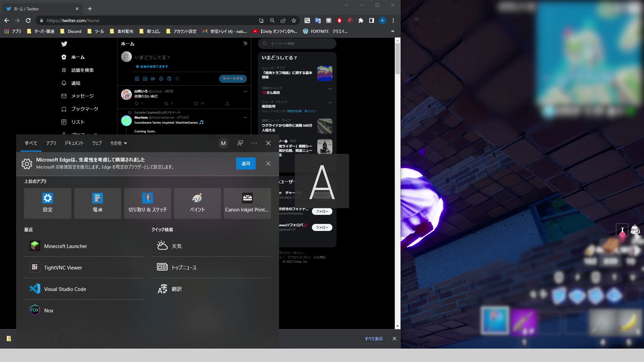644x362 pixels.
Task: Open more options on 夜寝れない病だ tweet
Action: coord(245,91)
